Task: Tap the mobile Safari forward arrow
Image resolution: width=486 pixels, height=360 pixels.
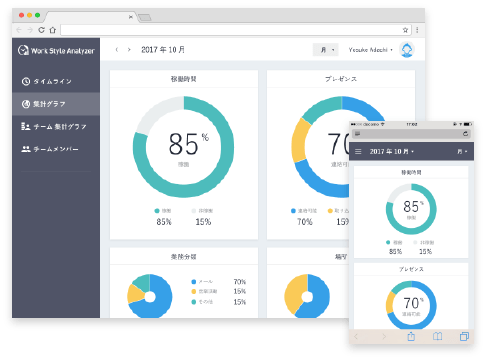Action: [384, 336]
